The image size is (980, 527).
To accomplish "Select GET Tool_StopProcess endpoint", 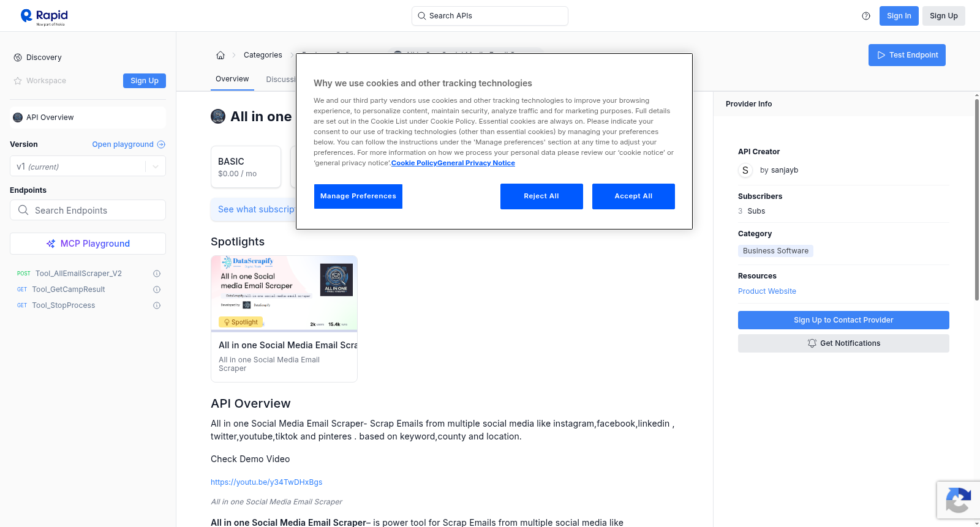I will 63,305.
